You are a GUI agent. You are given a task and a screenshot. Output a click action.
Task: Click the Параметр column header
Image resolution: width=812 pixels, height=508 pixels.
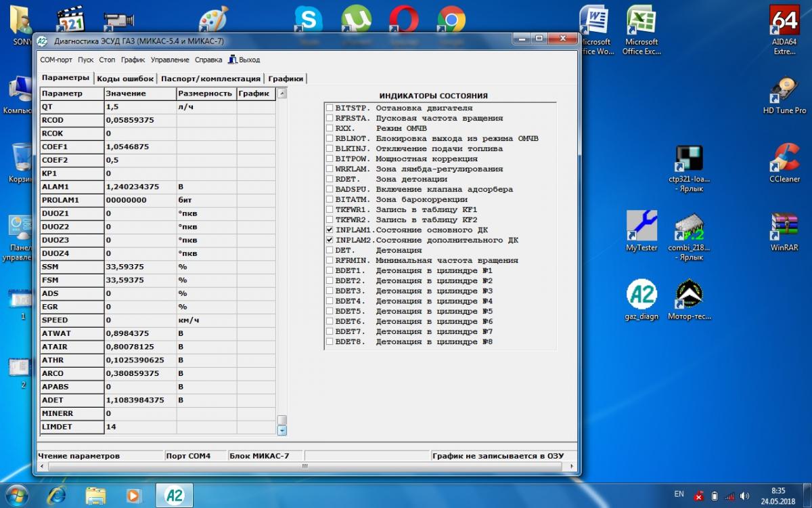tap(72, 93)
